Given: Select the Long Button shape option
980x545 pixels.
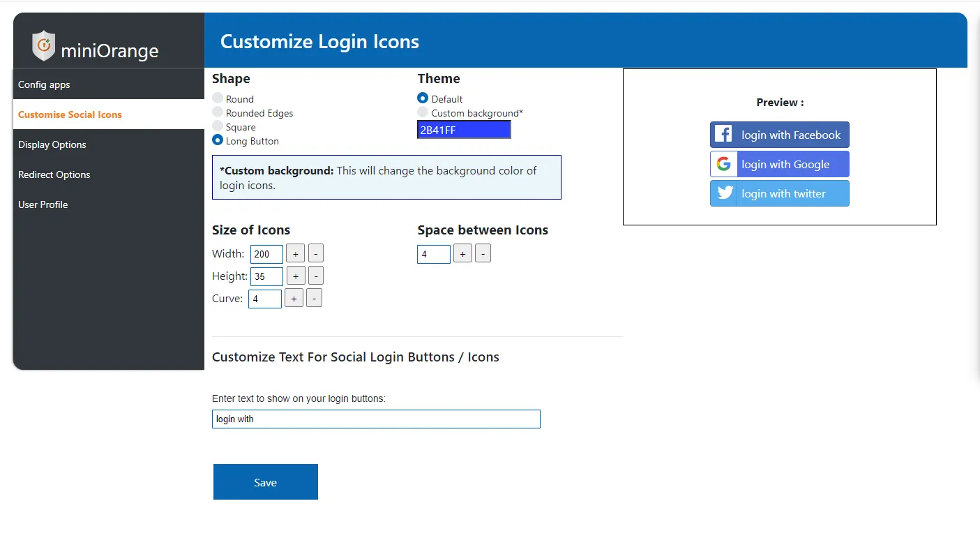Looking at the screenshot, I should coord(218,140).
